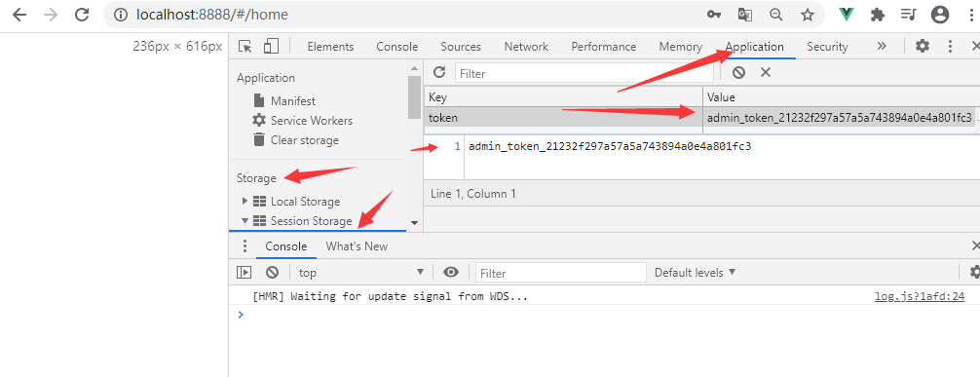Activate the inspect element picker icon
The image size is (980, 377).
245,46
